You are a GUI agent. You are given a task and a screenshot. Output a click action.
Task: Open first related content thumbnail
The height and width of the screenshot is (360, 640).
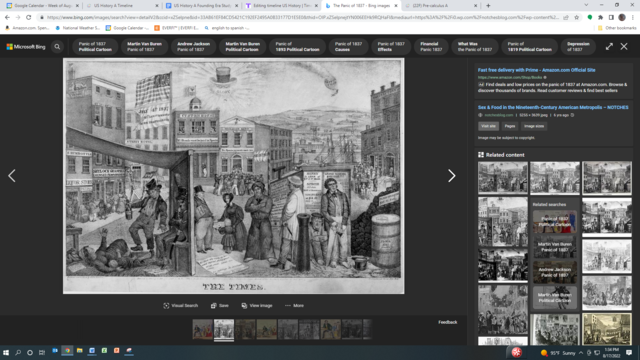(502, 178)
